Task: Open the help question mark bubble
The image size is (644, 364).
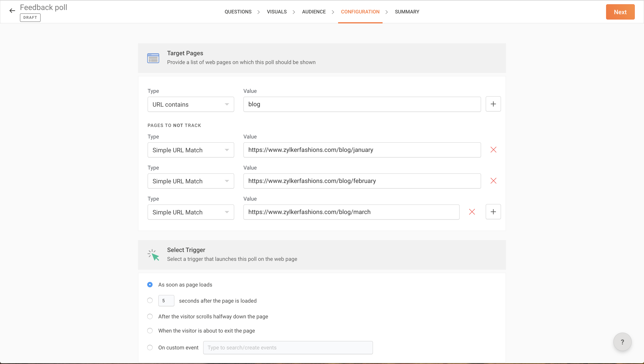Action: (x=622, y=342)
